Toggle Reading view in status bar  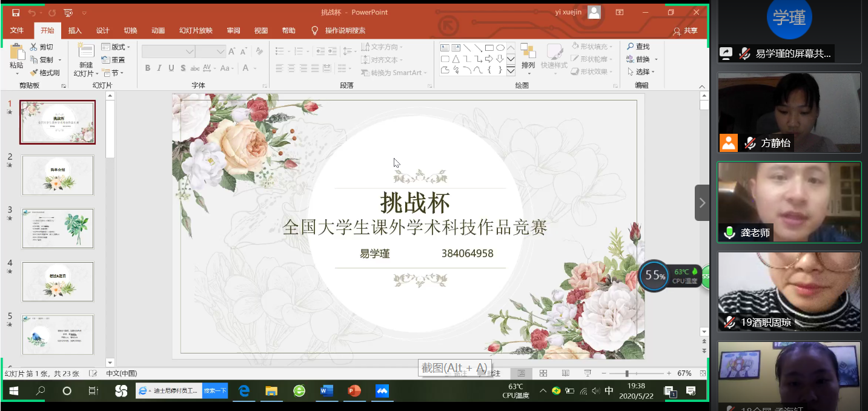[x=565, y=373]
